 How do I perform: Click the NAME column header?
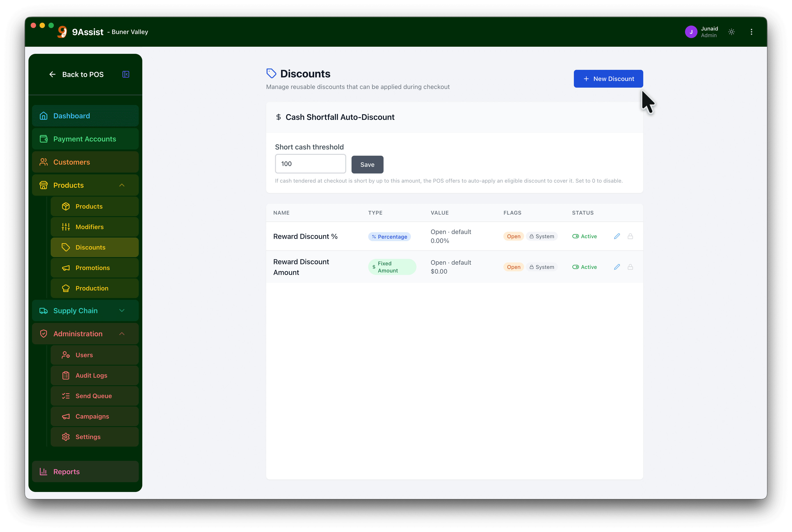[x=281, y=213]
